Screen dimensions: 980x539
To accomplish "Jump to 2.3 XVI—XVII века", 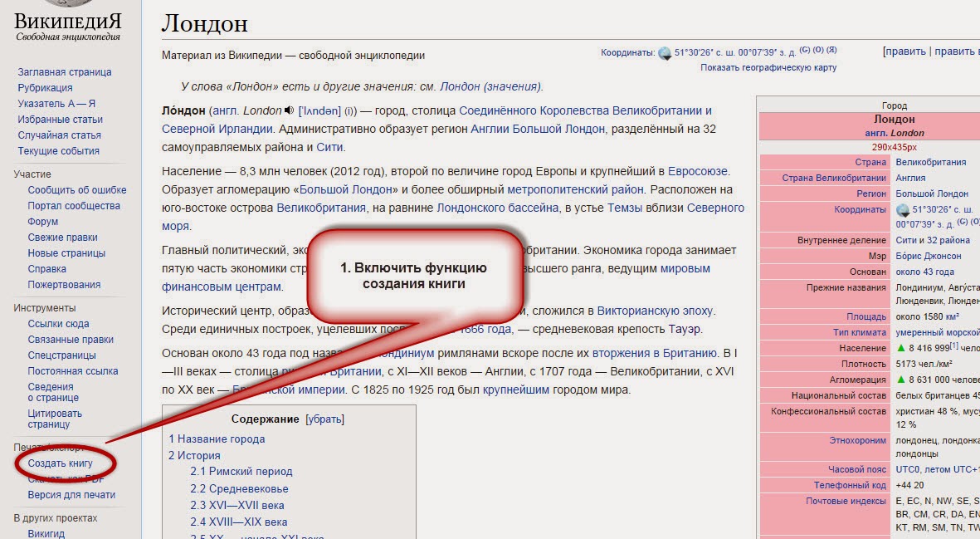I will click(236, 505).
